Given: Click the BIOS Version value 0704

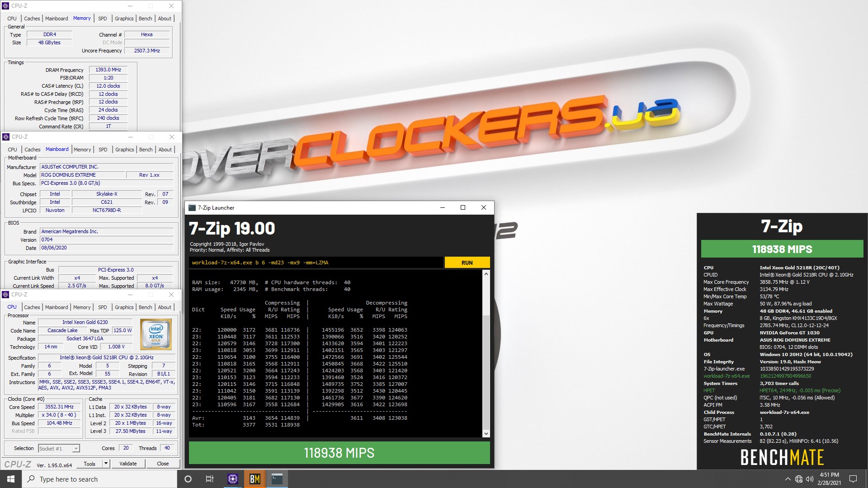Looking at the screenshot, I should [106, 239].
